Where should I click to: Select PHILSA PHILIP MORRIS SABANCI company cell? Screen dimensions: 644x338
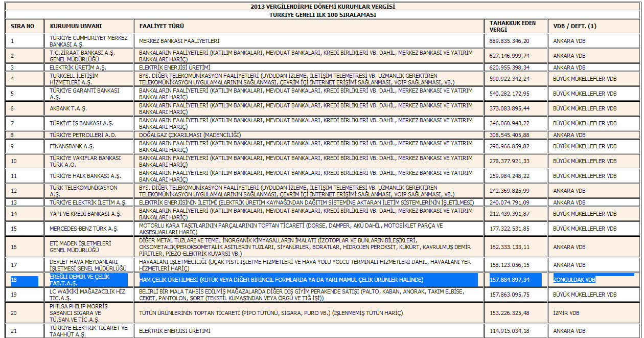coord(89,313)
